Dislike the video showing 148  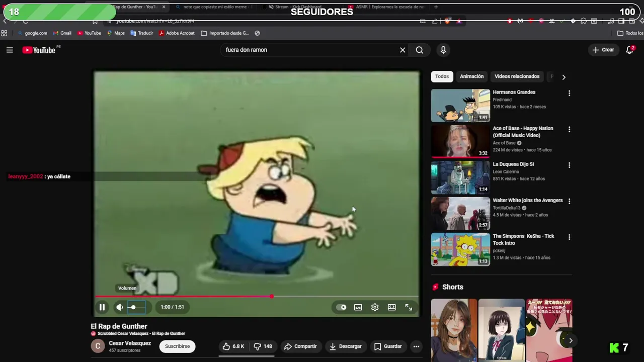[263, 346]
